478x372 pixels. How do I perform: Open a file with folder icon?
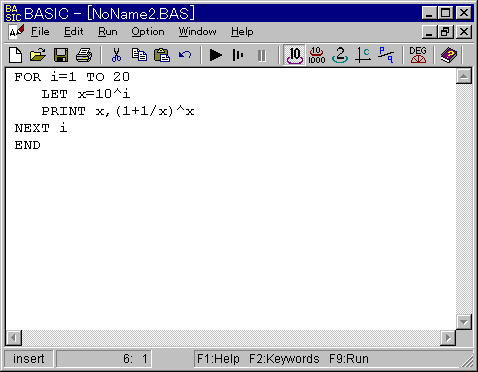pyautogui.click(x=38, y=55)
